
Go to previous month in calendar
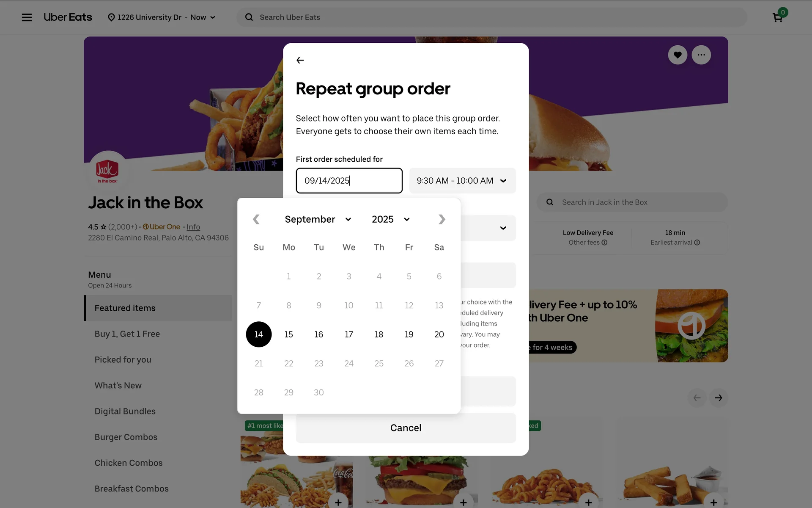[256, 219]
